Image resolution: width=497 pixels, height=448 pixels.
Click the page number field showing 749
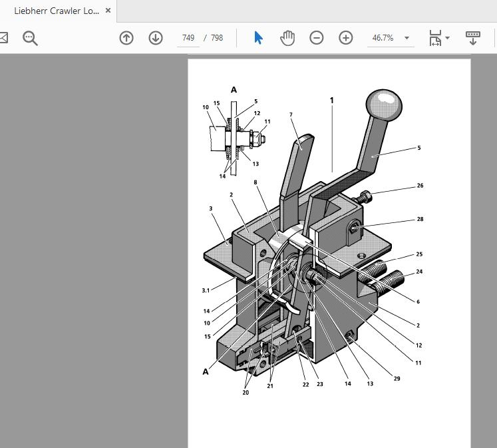coord(188,38)
